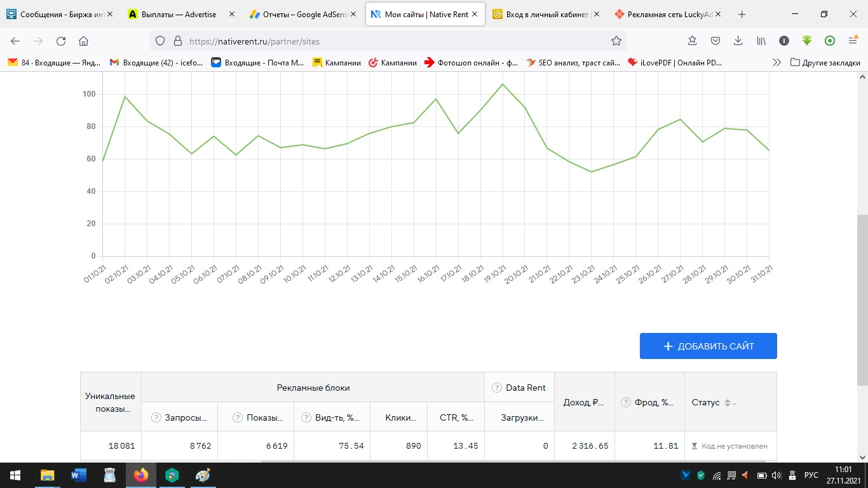868x488 pixels.
Task: Open File Explorer from the taskbar
Action: [47, 475]
